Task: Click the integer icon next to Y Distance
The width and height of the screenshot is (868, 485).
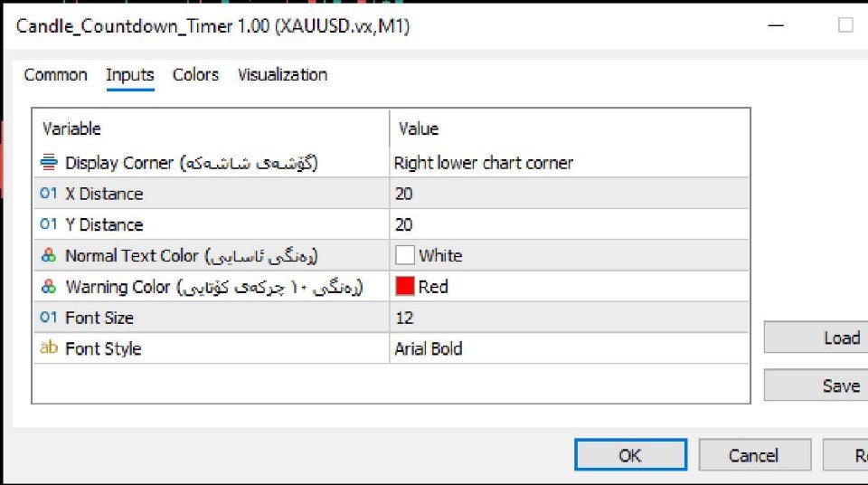Action: 49,224
